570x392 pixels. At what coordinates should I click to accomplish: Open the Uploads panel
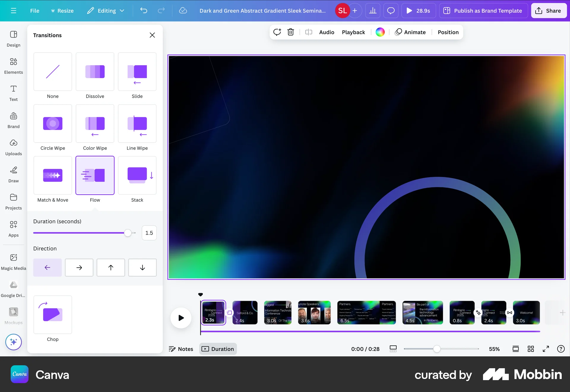coord(13,147)
